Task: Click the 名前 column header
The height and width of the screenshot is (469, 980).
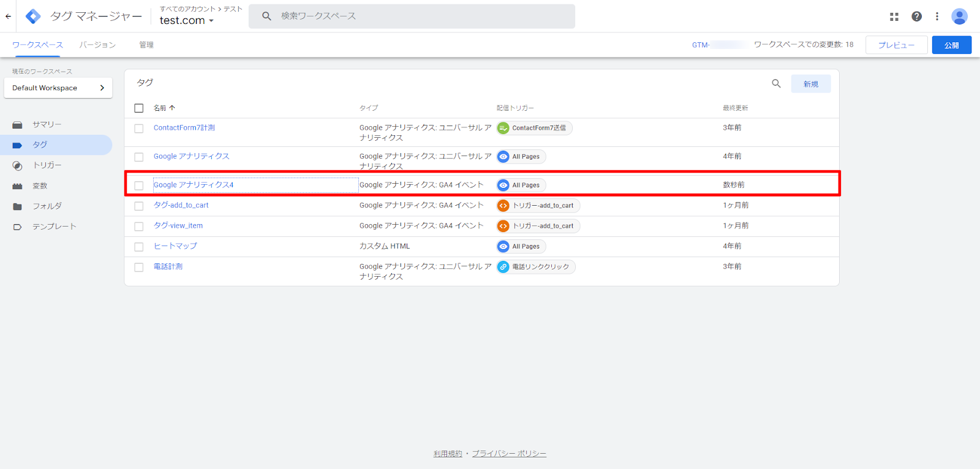Action: pyautogui.click(x=160, y=108)
